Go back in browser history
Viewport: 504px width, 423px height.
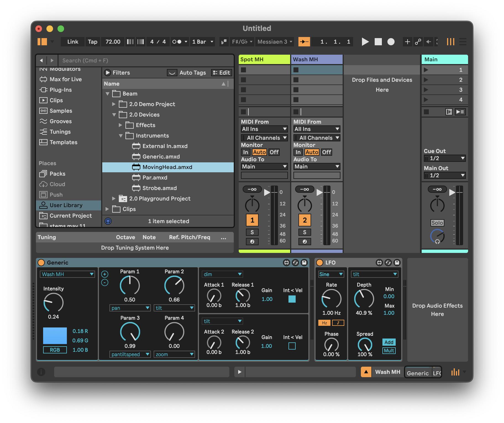click(x=41, y=60)
